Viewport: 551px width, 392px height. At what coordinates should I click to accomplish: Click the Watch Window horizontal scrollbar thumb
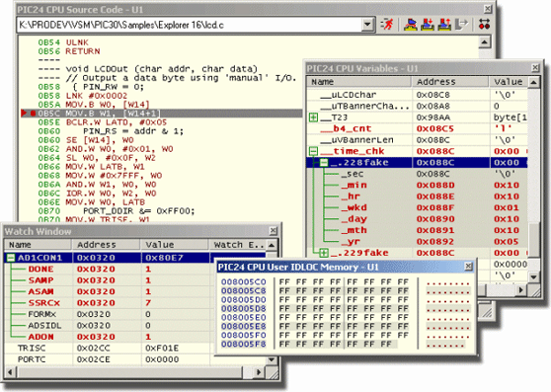[129, 372]
